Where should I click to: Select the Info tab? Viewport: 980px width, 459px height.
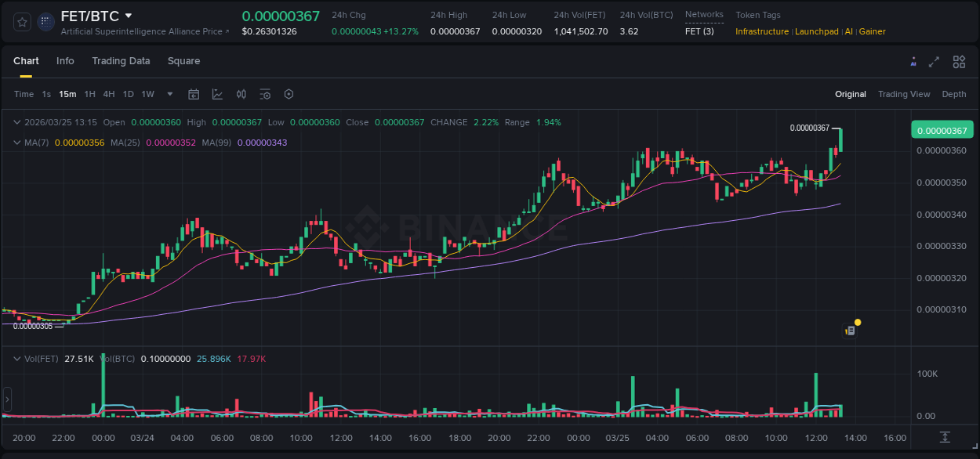pyautogui.click(x=65, y=61)
